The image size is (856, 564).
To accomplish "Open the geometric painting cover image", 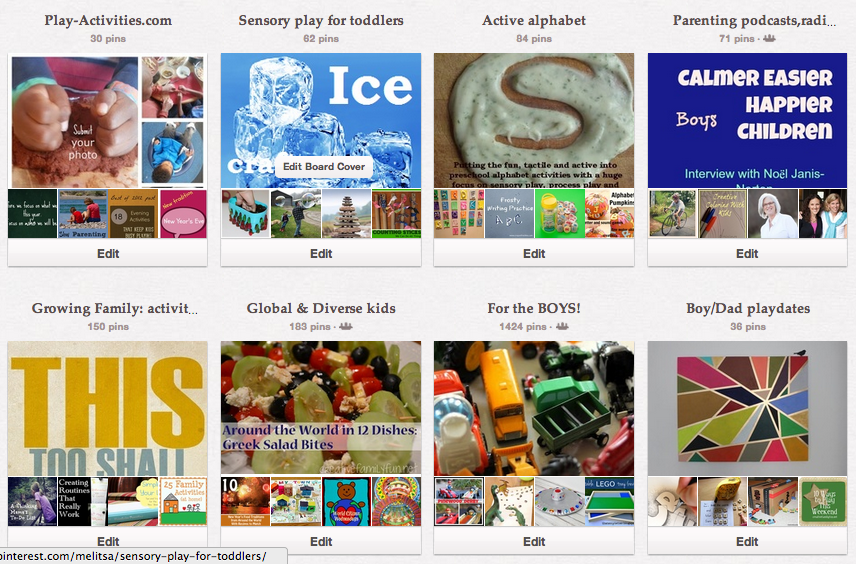I will point(747,408).
